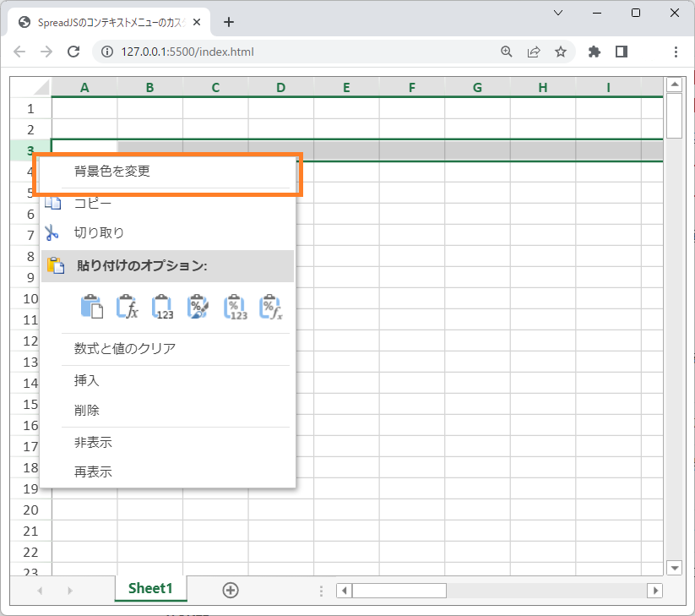The height and width of the screenshot is (616, 695).
Task: Select 再表示 to unhide rows
Action: click(x=167, y=472)
